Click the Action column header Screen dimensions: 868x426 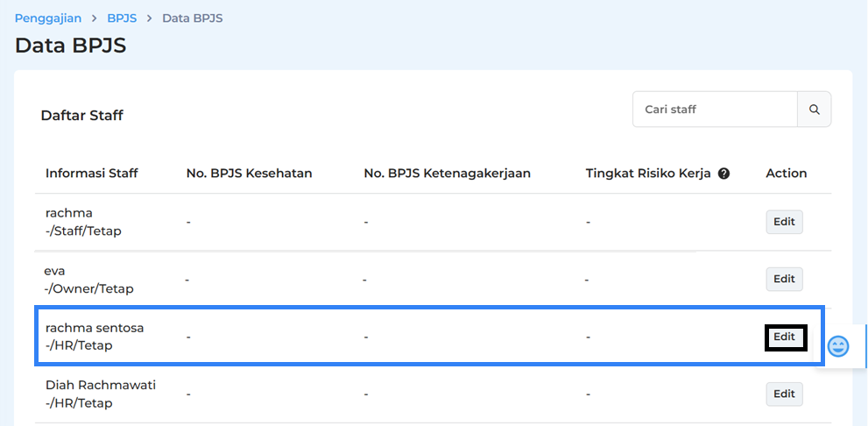[786, 174]
